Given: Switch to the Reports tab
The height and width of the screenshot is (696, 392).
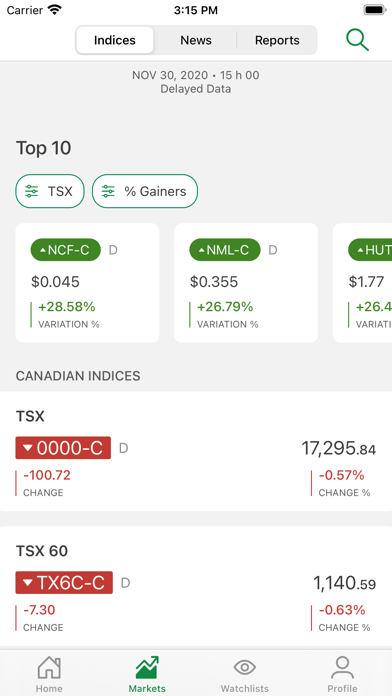Looking at the screenshot, I should click(277, 40).
